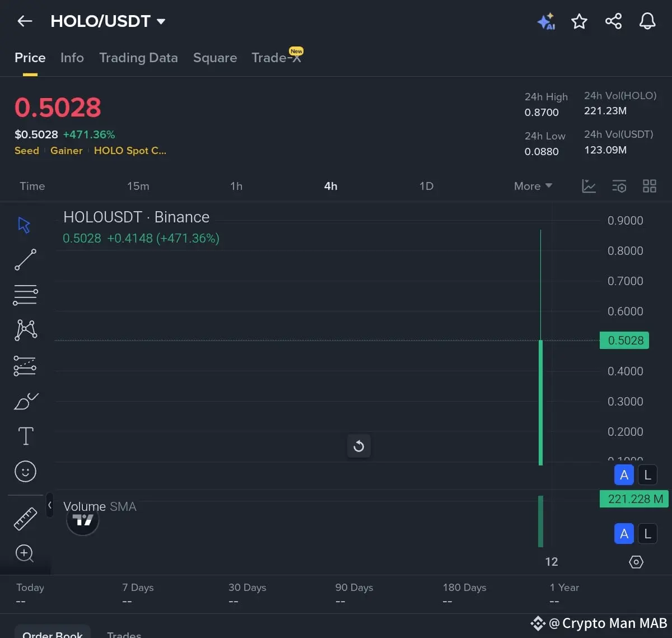Viewport: 672px width, 638px height.
Task: Click the large green candlestick
Action: 540,402
